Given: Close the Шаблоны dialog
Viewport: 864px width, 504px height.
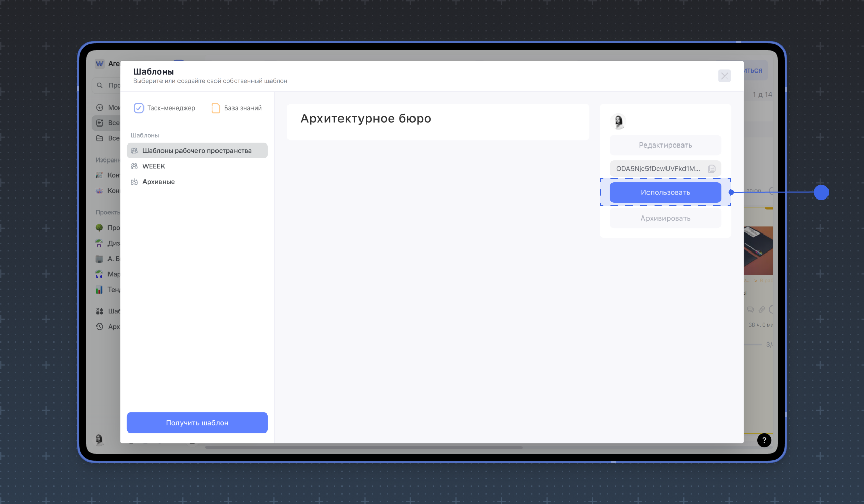Looking at the screenshot, I should (724, 76).
